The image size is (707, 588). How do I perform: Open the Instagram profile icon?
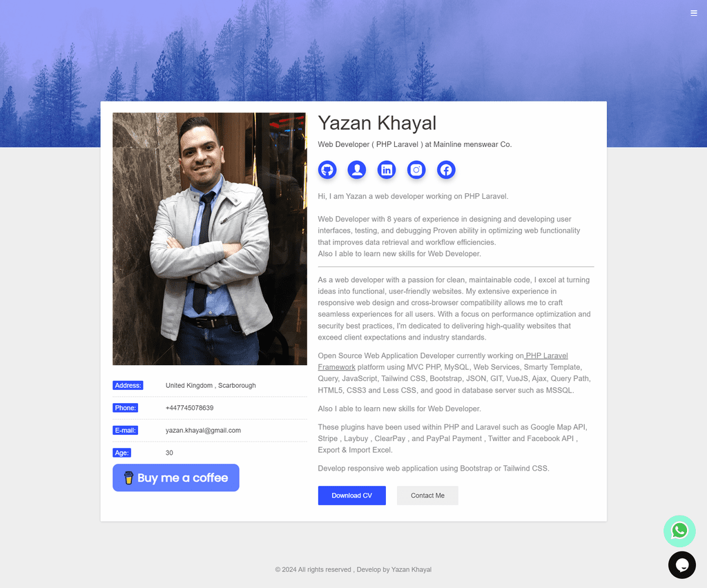(x=416, y=170)
